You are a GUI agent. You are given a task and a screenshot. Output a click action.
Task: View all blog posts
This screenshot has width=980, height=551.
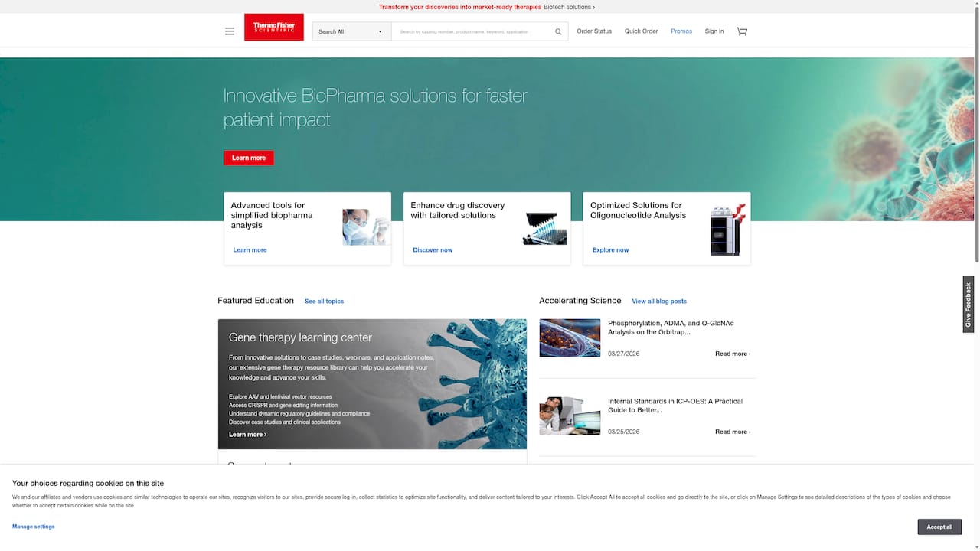[659, 301]
